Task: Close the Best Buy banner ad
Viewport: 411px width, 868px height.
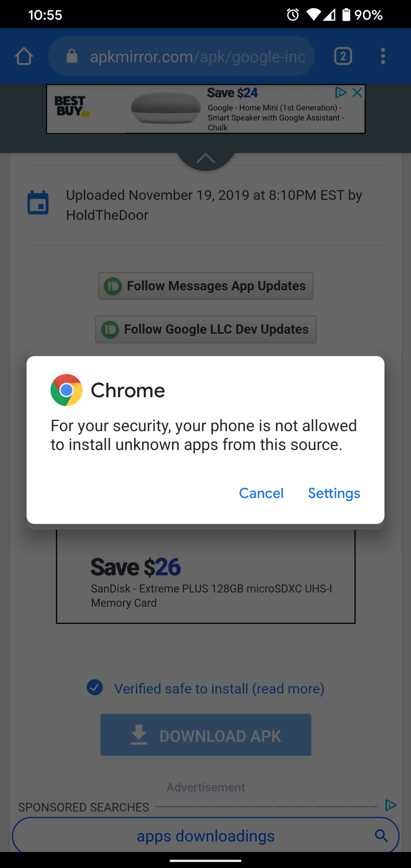Action: point(357,92)
